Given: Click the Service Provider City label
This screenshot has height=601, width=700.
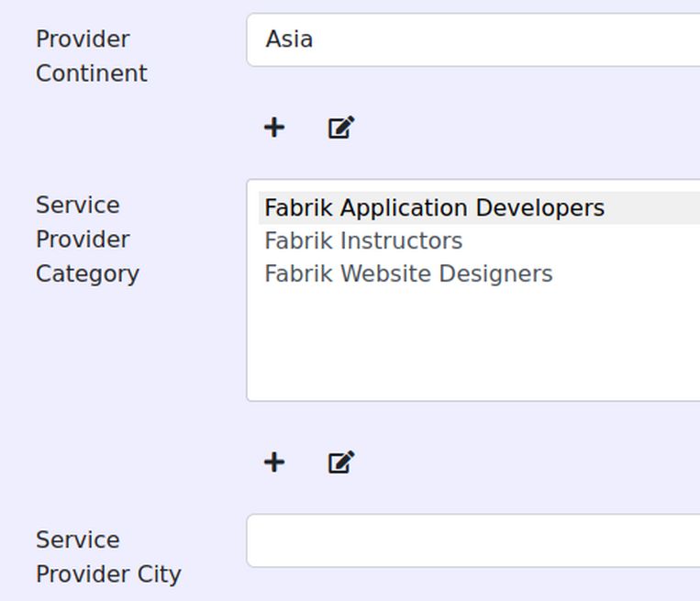Looking at the screenshot, I should point(108,557).
